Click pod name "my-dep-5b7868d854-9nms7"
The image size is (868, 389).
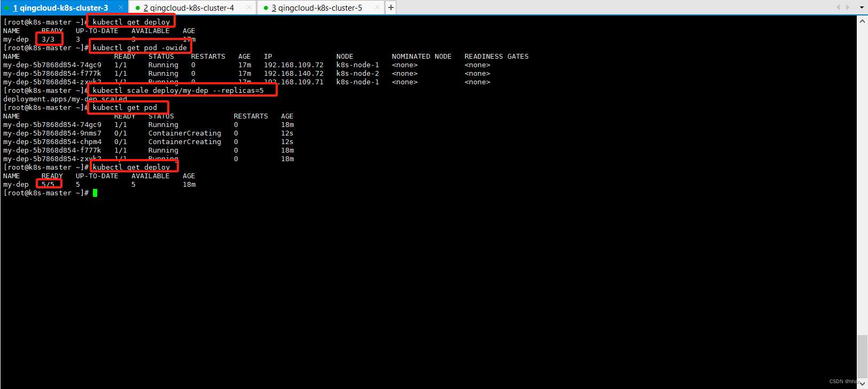coord(52,133)
